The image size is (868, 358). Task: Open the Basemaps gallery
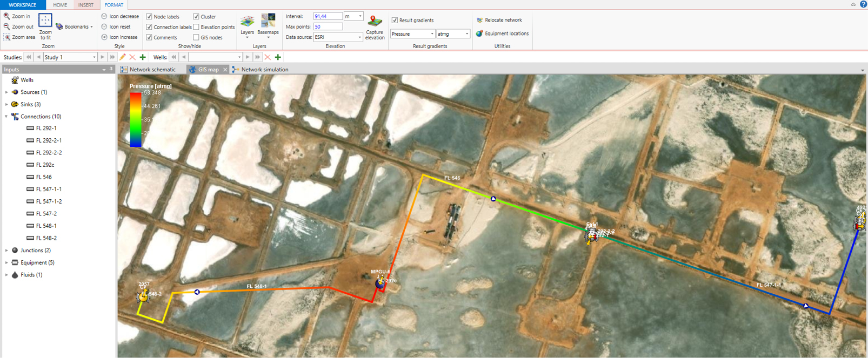pos(268,23)
